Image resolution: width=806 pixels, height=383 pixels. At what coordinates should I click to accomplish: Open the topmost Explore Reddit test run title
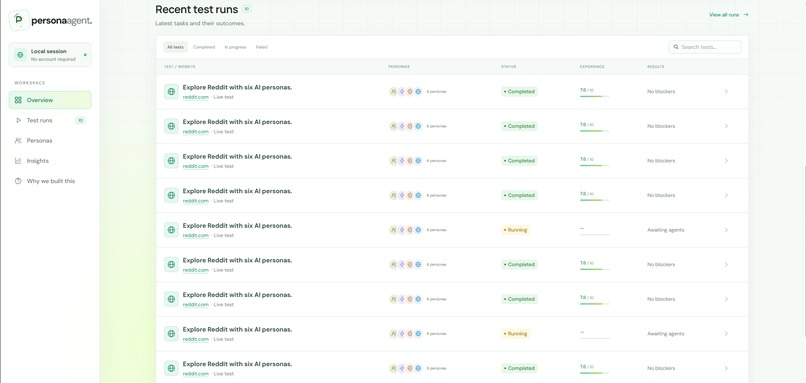point(237,87)
